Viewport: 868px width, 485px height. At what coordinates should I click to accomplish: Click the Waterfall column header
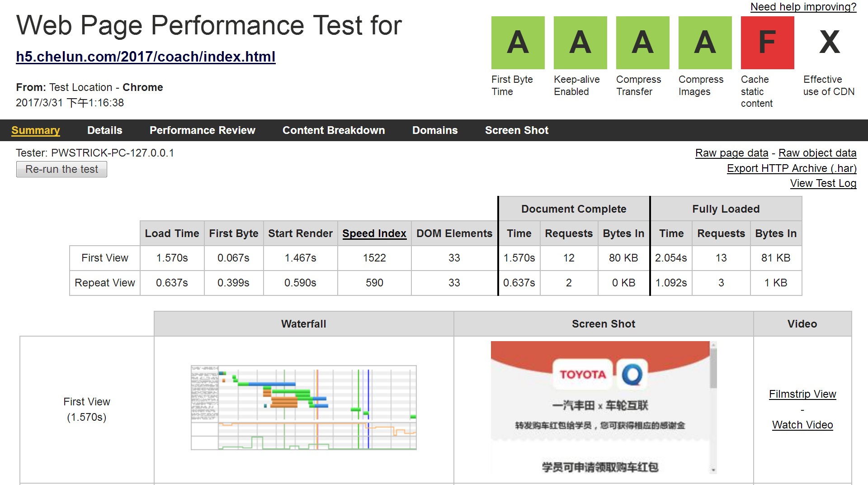pyautogui.click(x=304, y=324)
